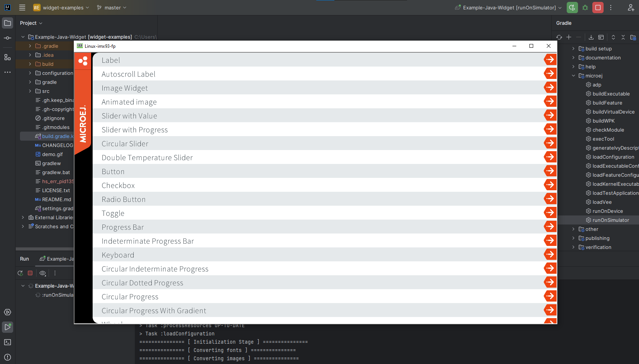
Task: Open the Toggle widget demo row
Action: [113, 213]
